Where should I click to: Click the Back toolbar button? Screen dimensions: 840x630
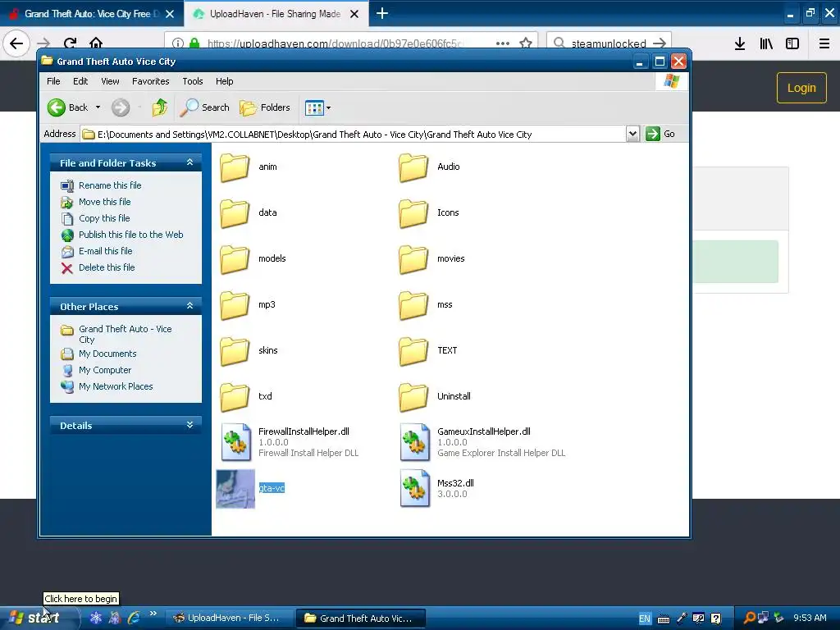click(67, 107)
